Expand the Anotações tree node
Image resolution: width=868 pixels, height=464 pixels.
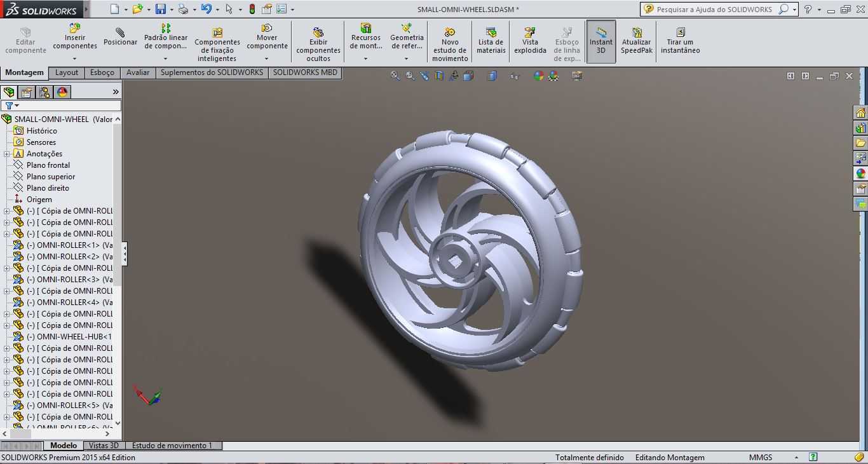click(x=6, y=154)
